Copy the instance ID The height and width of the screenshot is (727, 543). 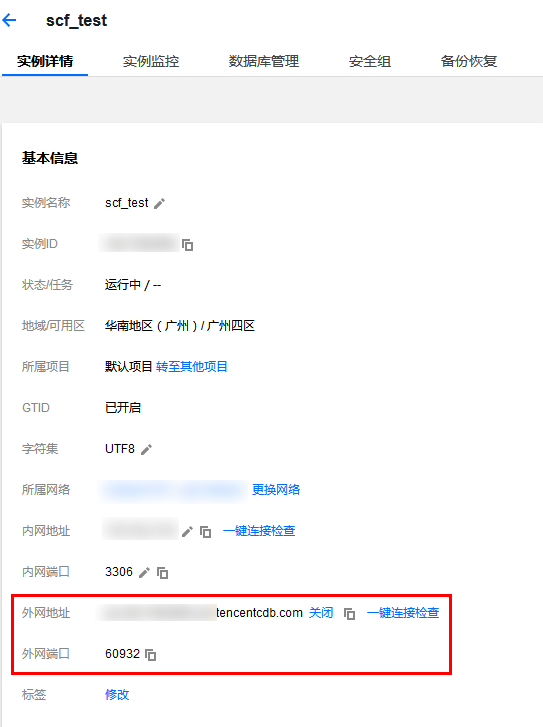click(188, 244)
